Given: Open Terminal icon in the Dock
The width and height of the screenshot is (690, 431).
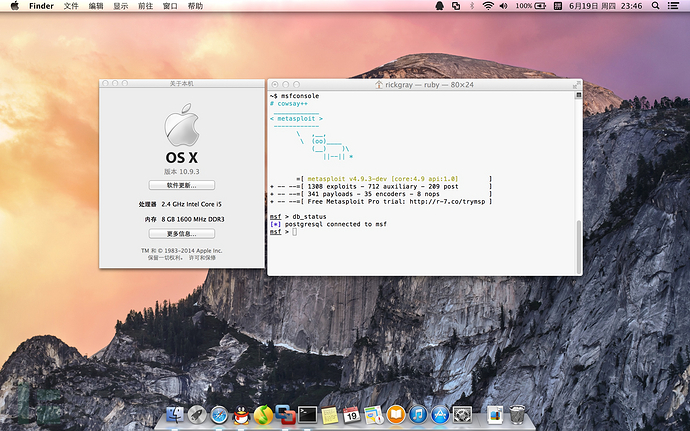Looking at the screenshot, I should [x=307, y=415].
